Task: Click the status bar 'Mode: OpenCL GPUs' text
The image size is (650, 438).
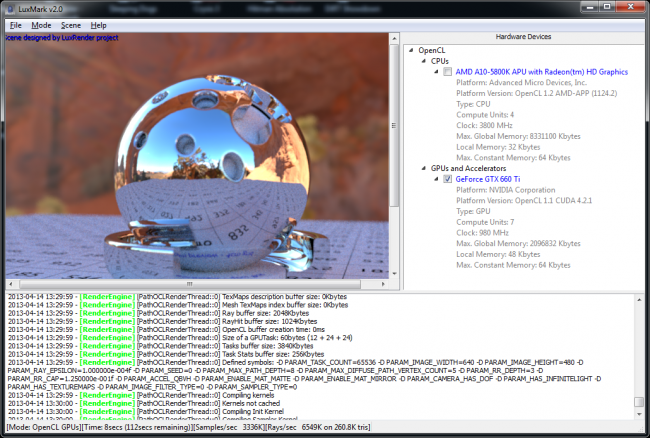Action: [x=46, y=427]
